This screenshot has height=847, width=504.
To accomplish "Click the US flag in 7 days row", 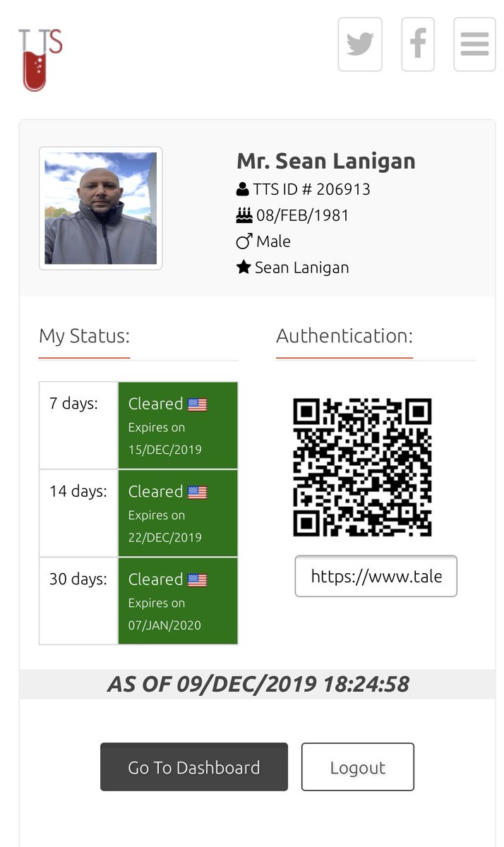I will pos(198,404).
